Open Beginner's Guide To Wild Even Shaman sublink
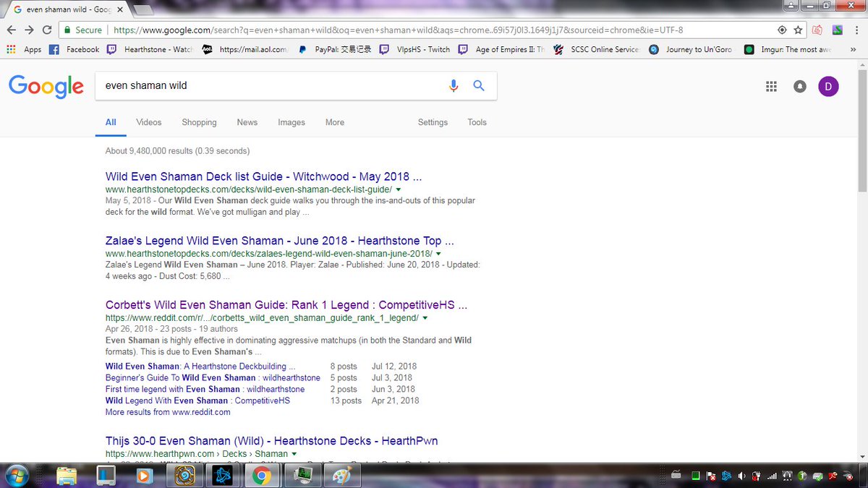The height and width of the screenshot is (488, 868). (213, 377)
